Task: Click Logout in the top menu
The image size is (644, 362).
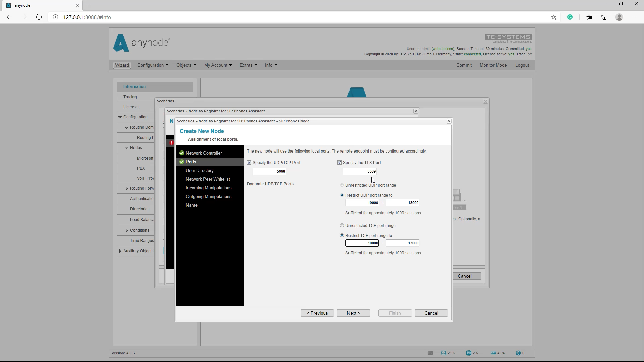Action: [522, 65]
